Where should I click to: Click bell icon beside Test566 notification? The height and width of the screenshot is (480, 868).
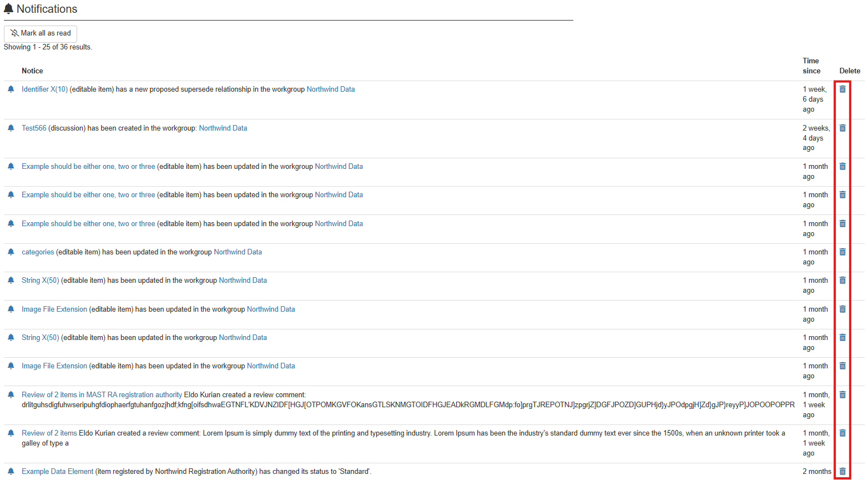(x=11, y=128)
